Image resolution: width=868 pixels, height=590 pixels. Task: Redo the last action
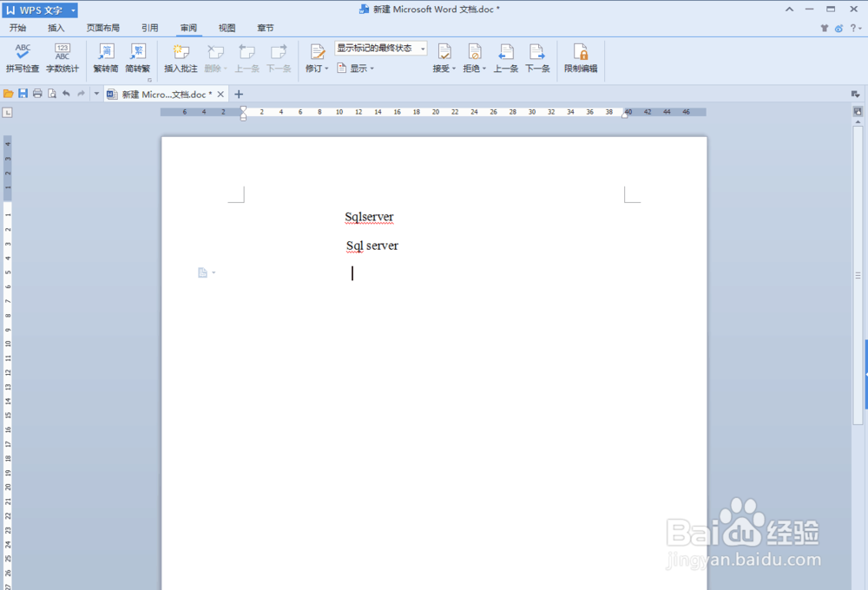coord(81,94)
